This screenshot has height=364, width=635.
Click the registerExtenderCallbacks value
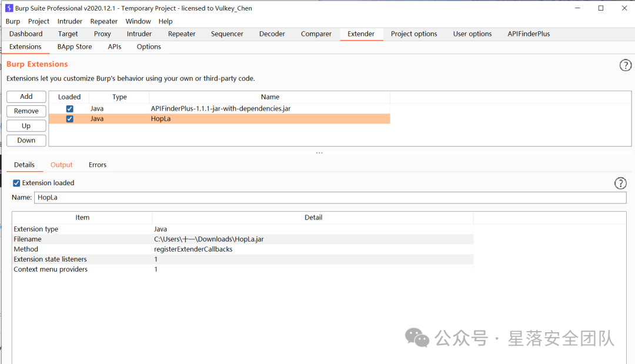(193, 249)
